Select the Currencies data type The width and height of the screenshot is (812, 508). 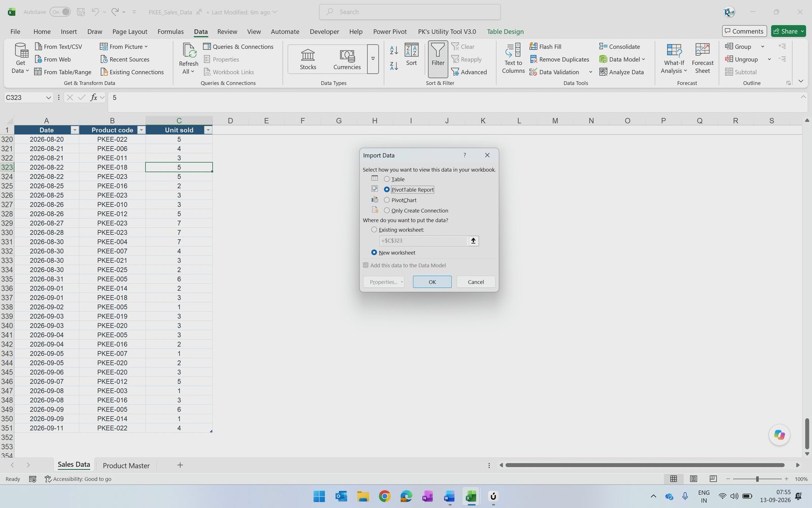[x=347, y=59]
